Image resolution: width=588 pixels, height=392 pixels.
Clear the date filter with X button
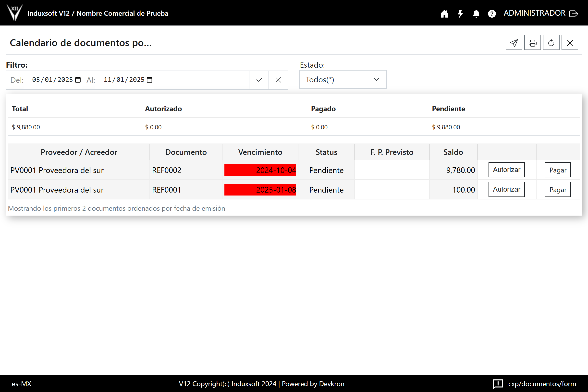click(x=278, y=80)
